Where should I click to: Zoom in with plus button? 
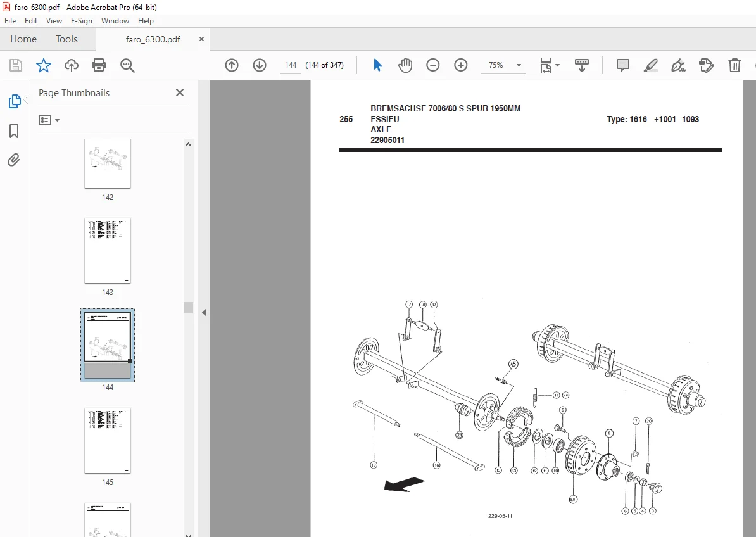coord(461,65)
